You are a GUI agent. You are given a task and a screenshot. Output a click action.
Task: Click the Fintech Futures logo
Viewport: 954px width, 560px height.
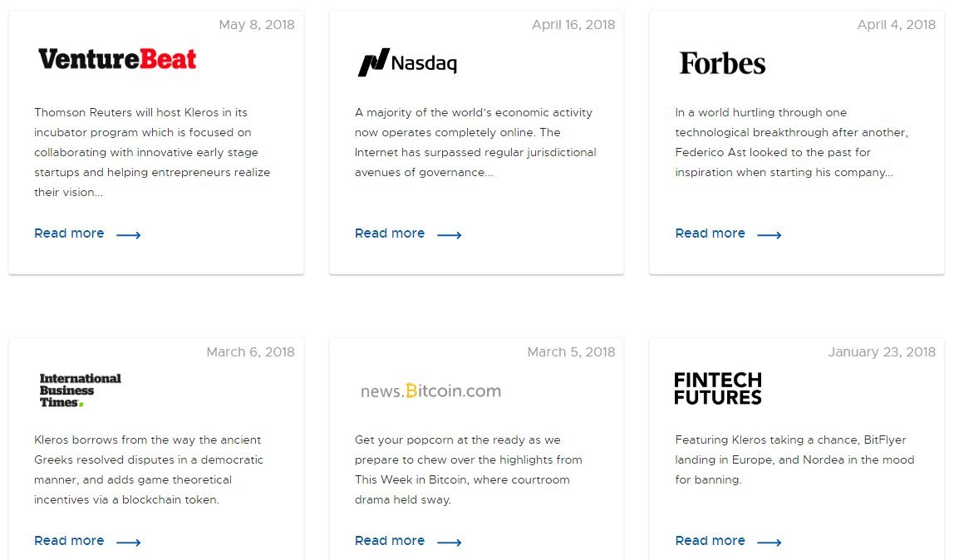pos(718,389)
